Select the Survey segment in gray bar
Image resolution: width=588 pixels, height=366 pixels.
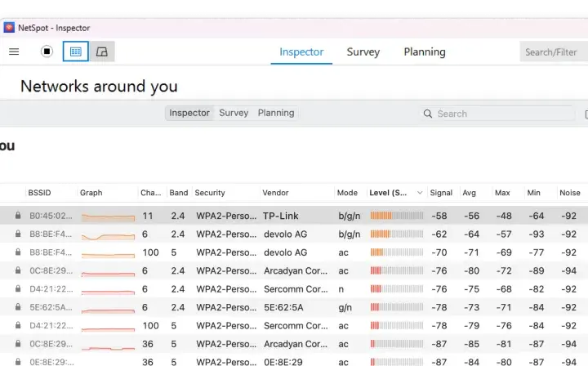click(x=234, y=113)
